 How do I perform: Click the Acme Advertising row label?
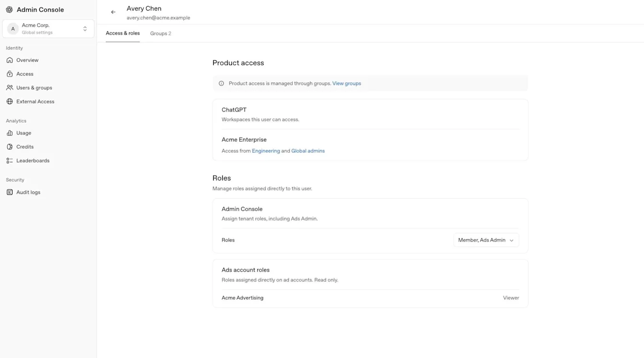[242, 298]
